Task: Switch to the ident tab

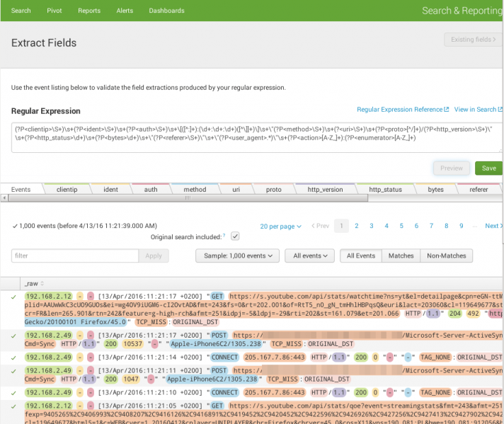Action: point(110,189)
